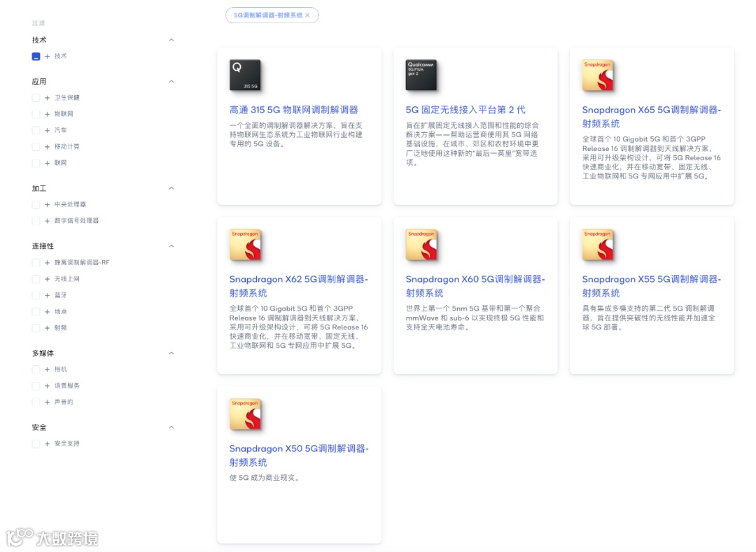
Task: Collapse the 安全 filter section chevron
Action: click(171, 427)
